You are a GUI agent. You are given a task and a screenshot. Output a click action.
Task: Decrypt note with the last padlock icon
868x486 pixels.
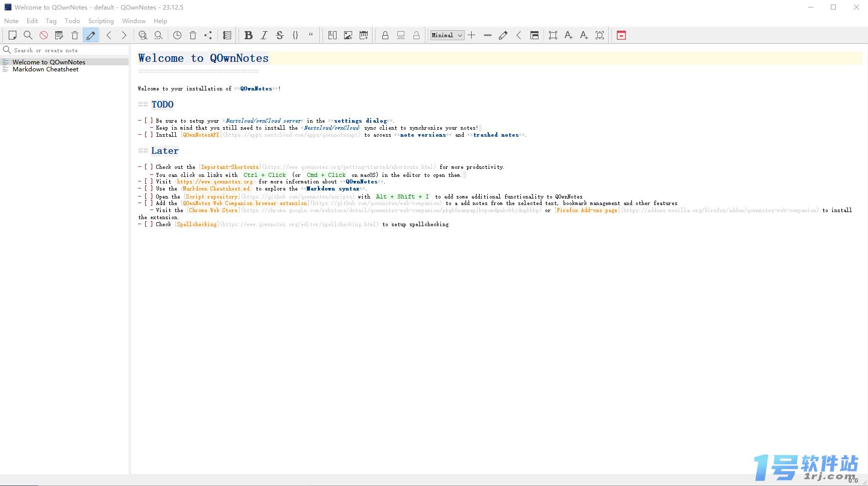[x=416, y=35]
